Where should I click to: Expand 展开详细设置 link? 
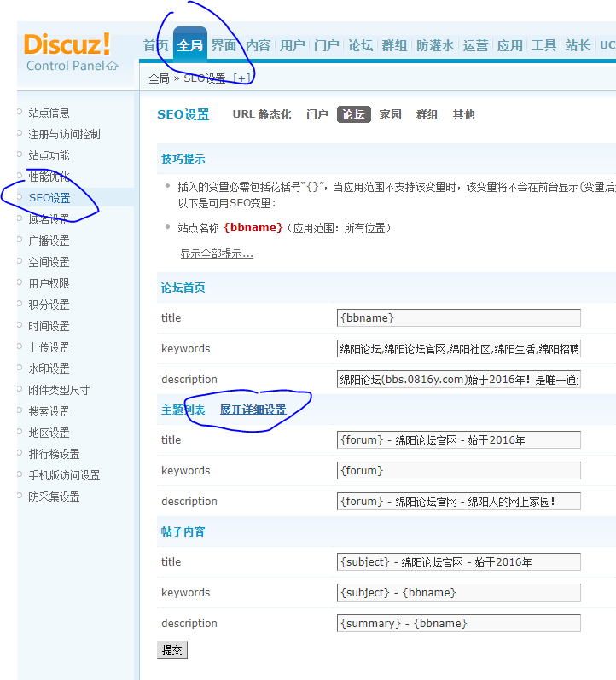pos(253,410)
